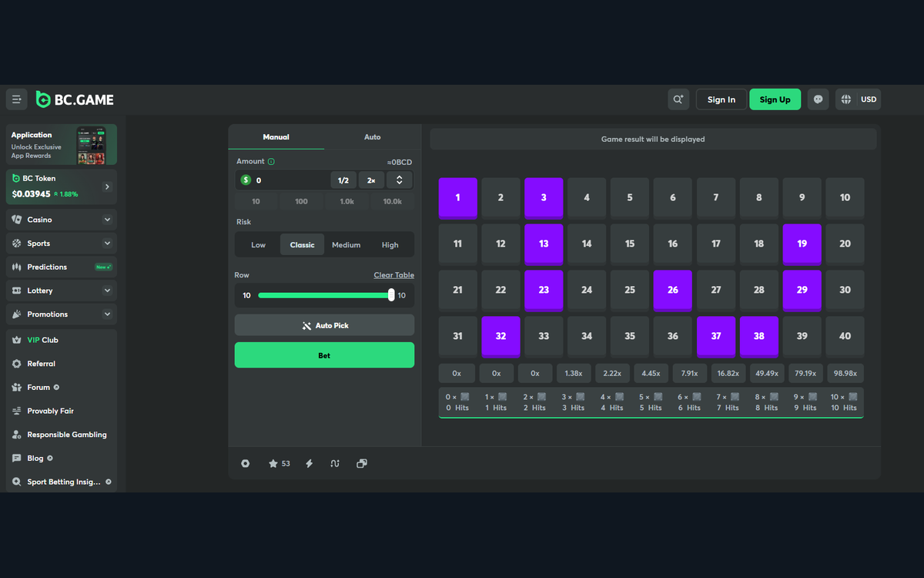
Task: Click the Forum people icon
Action: point(17,388)
